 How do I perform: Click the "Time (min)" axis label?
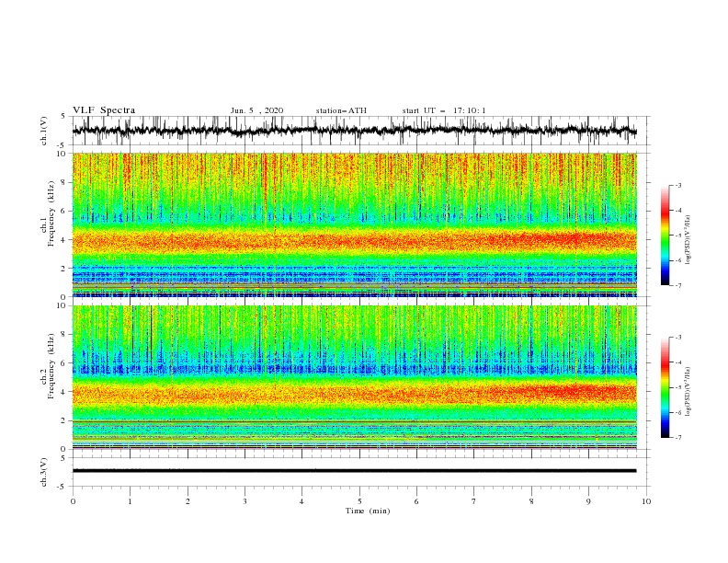pos(368,511)
